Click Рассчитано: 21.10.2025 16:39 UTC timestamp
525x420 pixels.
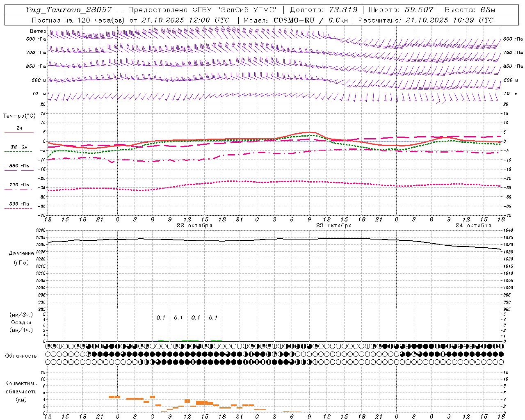tap(426, 20)
